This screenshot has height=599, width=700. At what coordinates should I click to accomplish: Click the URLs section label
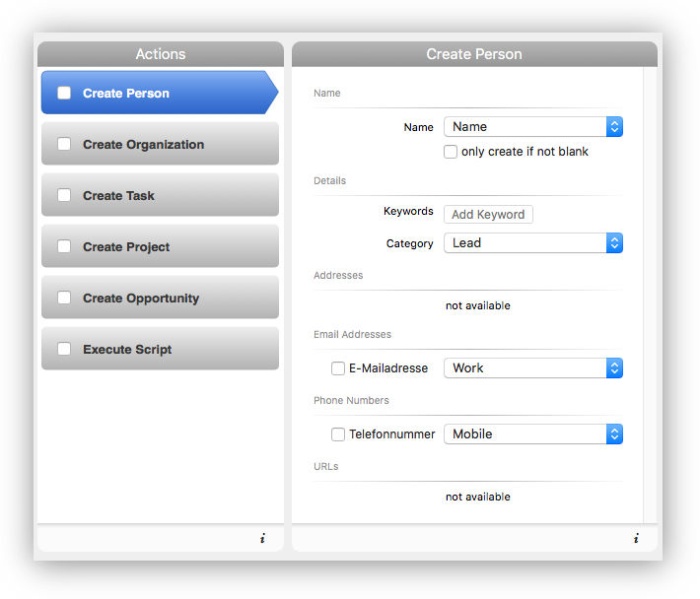(326, 467)
